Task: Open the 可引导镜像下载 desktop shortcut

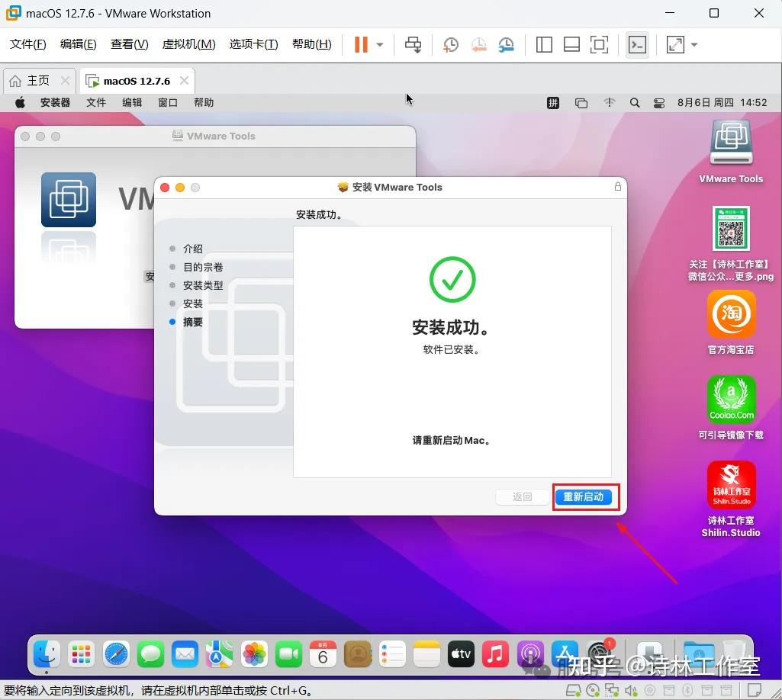Action: 731,408
